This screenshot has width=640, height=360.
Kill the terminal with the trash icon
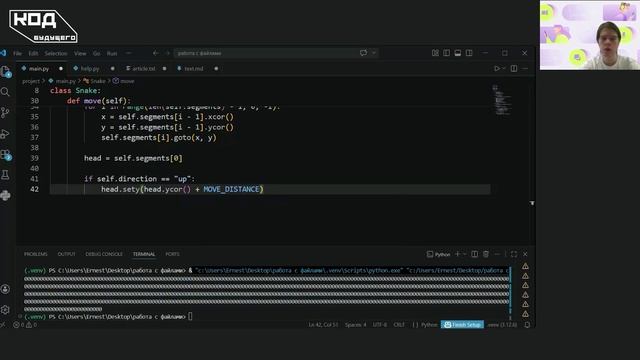pyautogui.click(x=486, y=254)
